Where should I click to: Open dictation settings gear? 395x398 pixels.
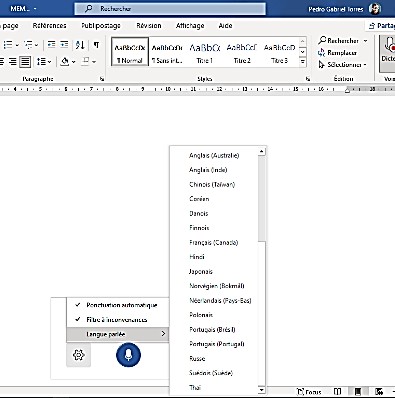tap(78, 355)
